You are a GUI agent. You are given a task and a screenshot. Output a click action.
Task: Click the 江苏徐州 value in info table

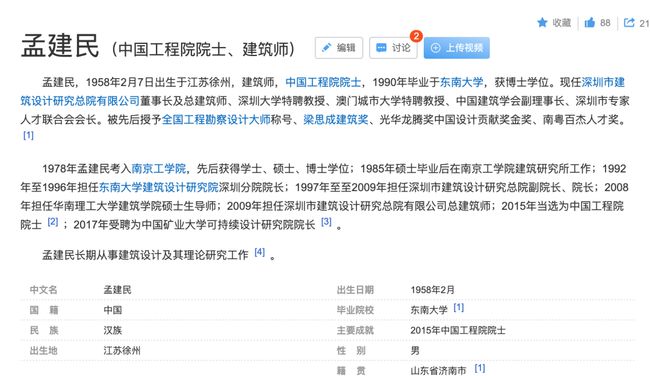tap(122, 351)
